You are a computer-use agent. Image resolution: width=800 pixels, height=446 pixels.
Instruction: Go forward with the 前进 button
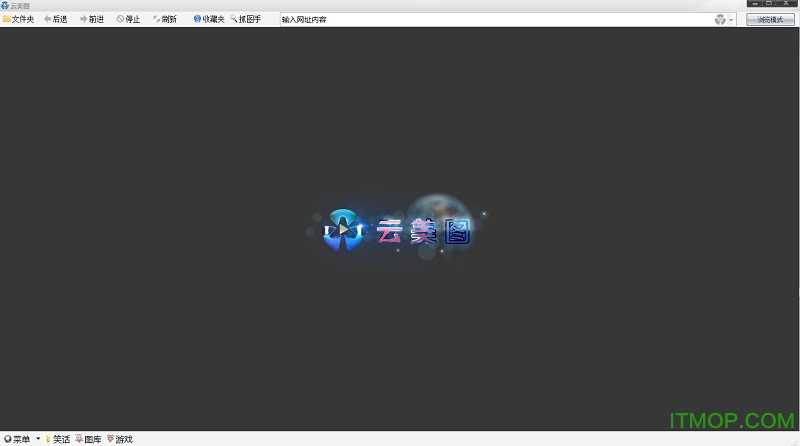92,19
